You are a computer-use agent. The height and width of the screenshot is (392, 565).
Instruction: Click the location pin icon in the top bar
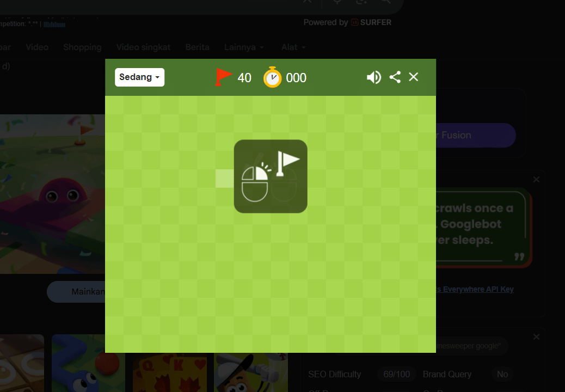(x=337, y=2)
